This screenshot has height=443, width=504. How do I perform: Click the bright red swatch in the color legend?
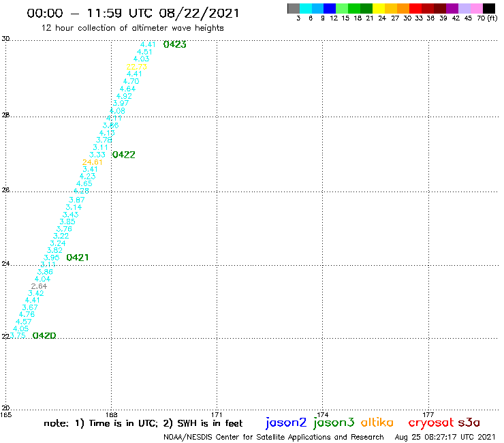(415, 8)
